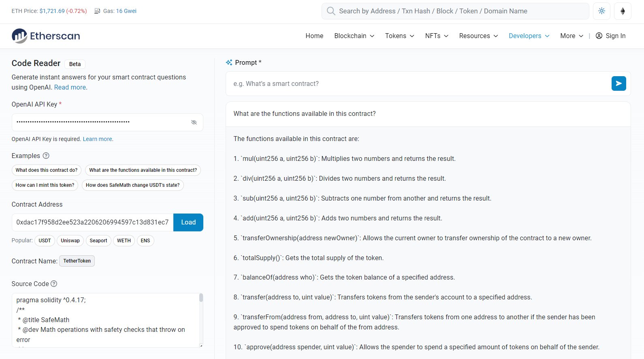
Task: Go to the Home menu item
Action: pyautogui.click(x=314, y=36)
